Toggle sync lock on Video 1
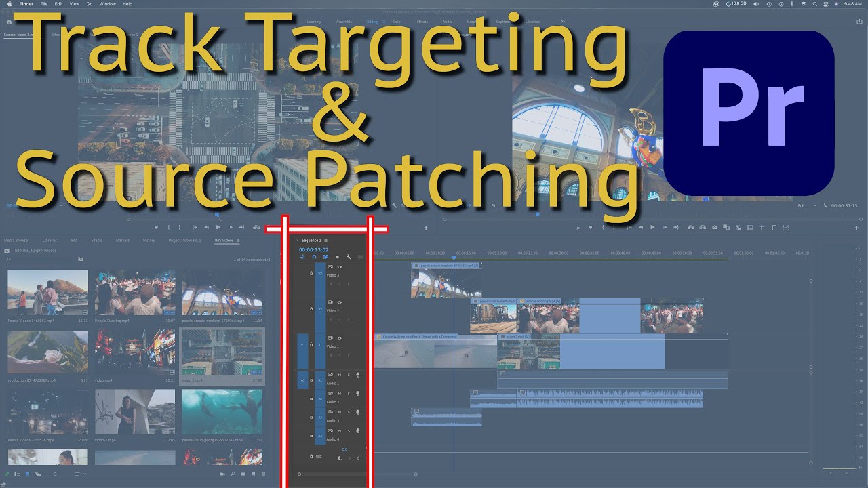Screen dimensions: 868x488 [331, 338]
